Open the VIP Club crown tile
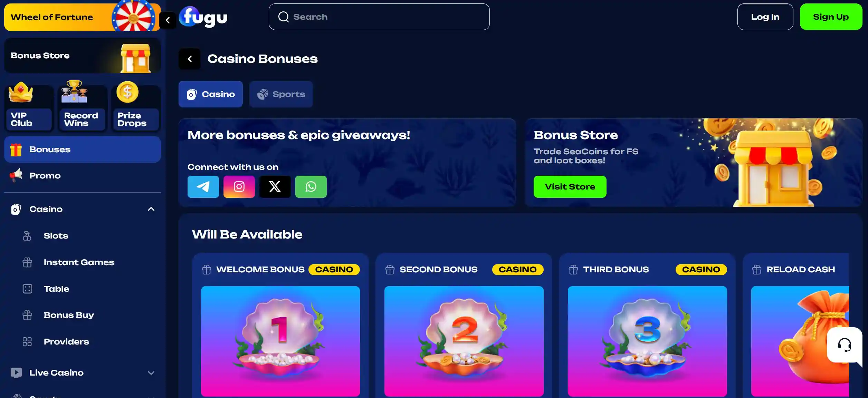868x398 pixels. (29, 107)
